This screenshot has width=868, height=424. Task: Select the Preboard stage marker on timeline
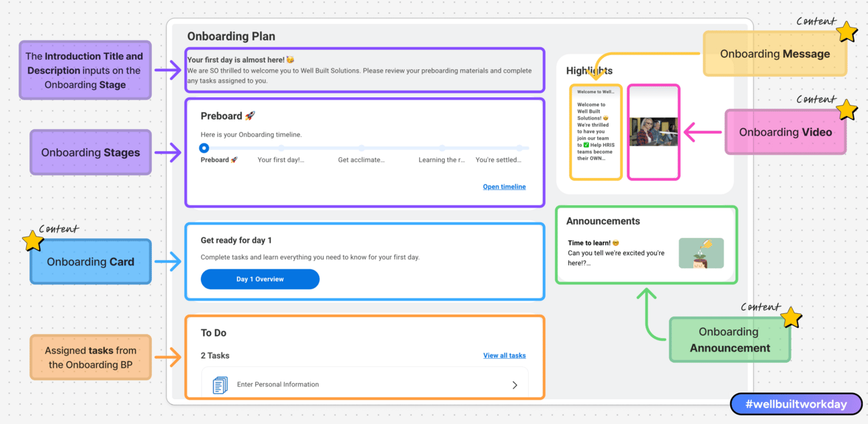click(x=204, y=148)
